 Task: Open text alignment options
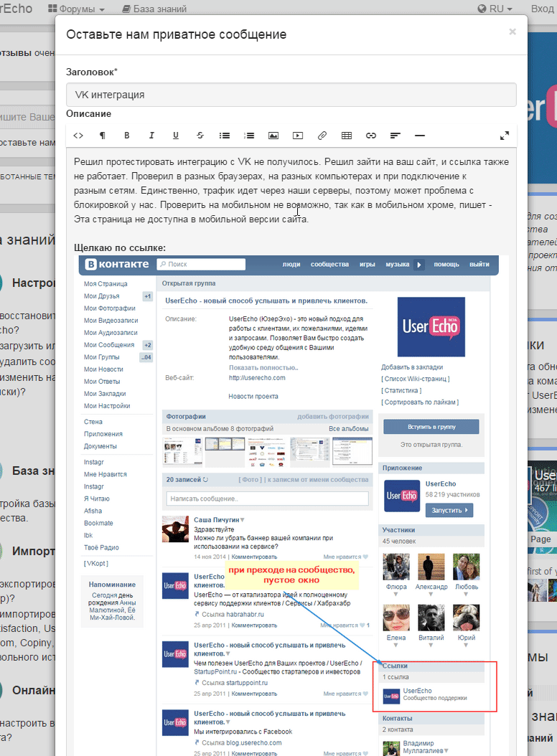point(395,136)
